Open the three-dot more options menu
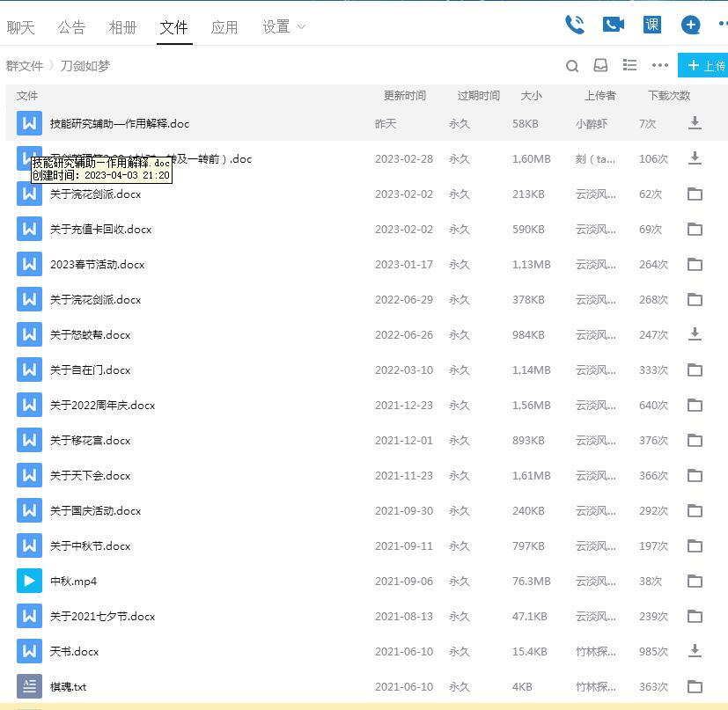This screenshot has width=728, height=710. pos(659,65)
